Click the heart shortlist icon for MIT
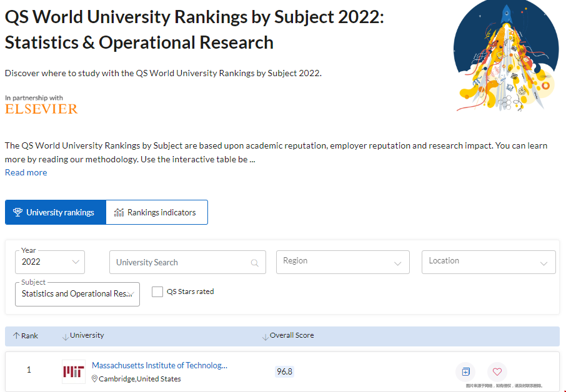566x392 pixels. pos(497,372)
